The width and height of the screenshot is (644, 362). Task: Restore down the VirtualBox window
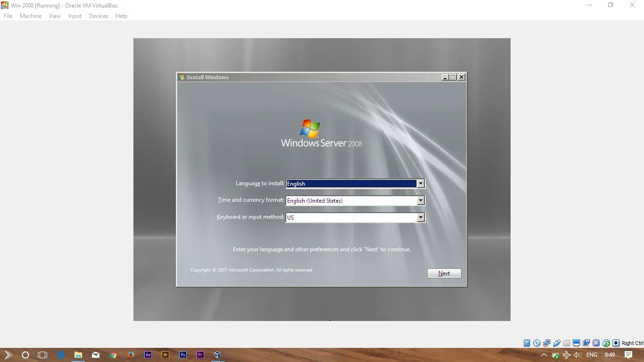click(611, 5)
